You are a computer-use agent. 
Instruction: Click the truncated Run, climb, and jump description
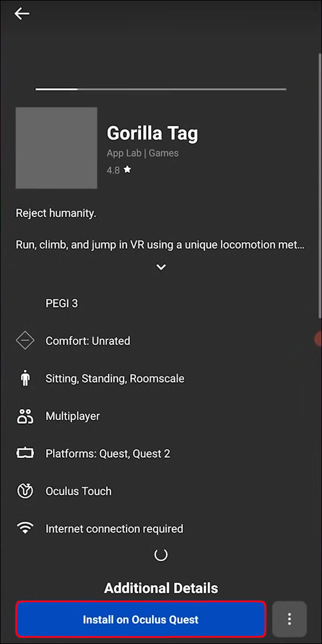tap(160, 245)
